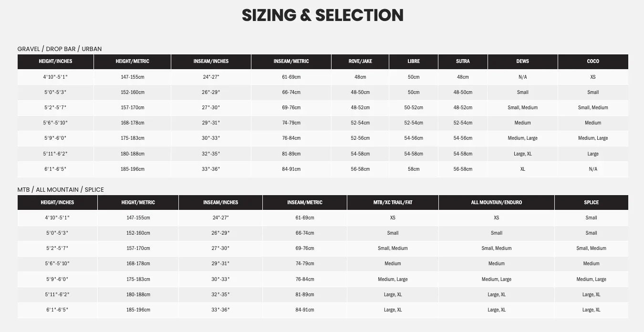
Task: Click the SPLICE column header
Action: point(591,202)
